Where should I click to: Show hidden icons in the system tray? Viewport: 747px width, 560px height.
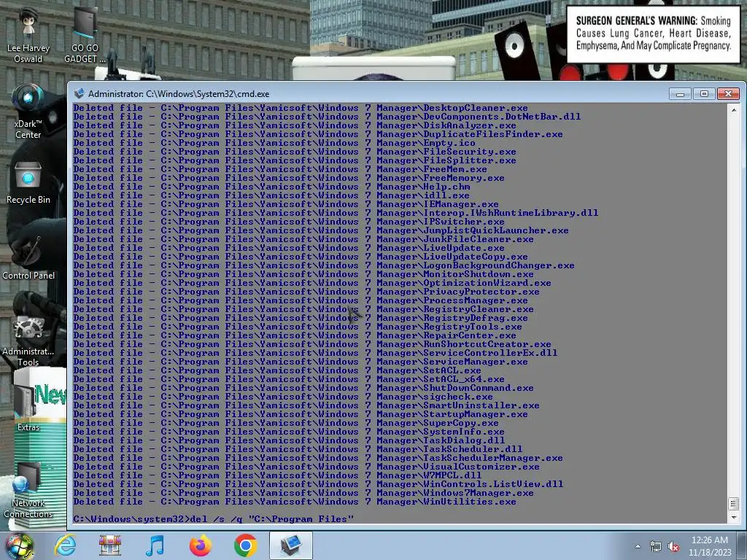tap(638, 546)
